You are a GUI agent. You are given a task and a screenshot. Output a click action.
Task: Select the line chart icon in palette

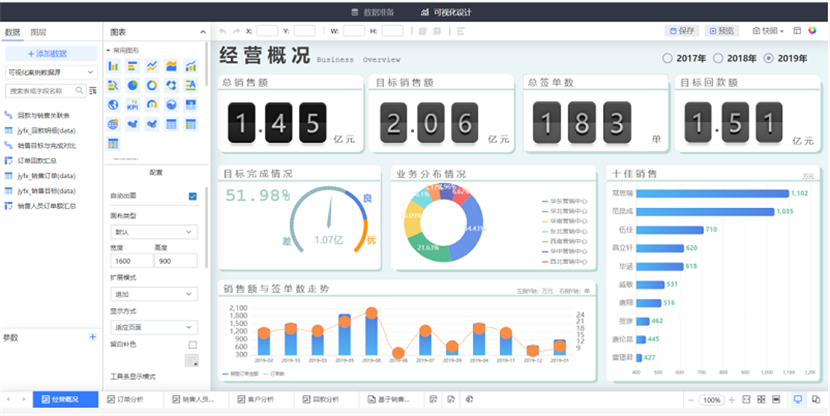tap(152, 66)
